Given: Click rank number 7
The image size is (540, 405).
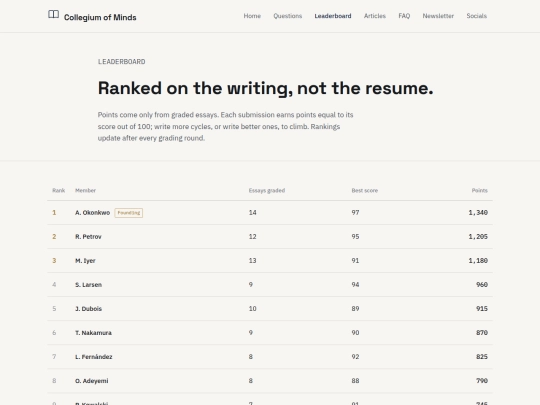Looking at the screenshot, I should tap(54, 357).
